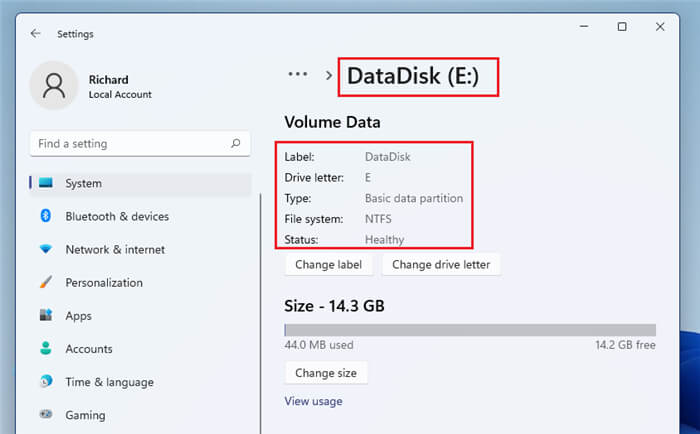
Task: Click the Change size button
Action: 326,373
